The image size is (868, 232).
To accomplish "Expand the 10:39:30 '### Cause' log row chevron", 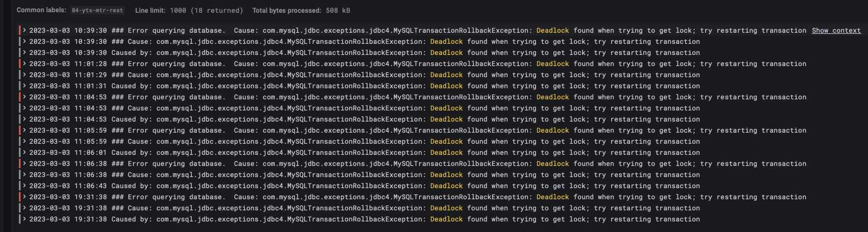I will pos(24,42).
